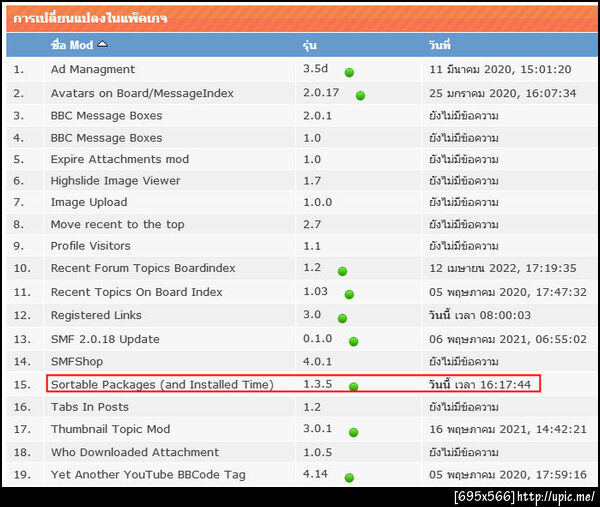This screenshot has width=600, height=507.
Task: Click วันนี้ เวลา 08:00:03 timestamp
Action: [480, 315]
